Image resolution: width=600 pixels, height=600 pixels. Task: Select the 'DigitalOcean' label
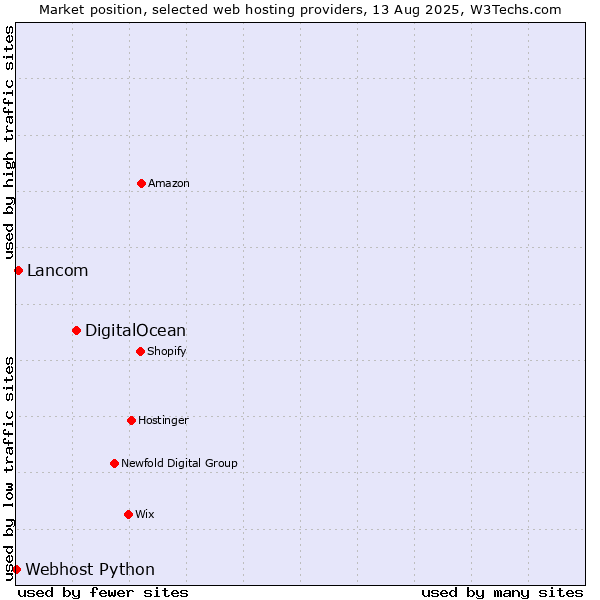pyautogui.click(x=135, y=331)
